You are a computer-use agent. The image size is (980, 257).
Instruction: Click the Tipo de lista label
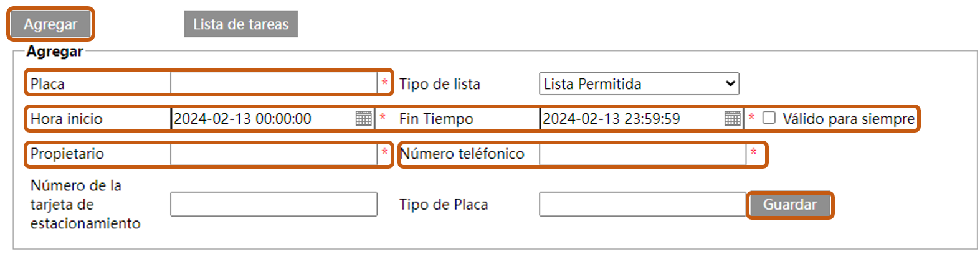click(439, 84)
